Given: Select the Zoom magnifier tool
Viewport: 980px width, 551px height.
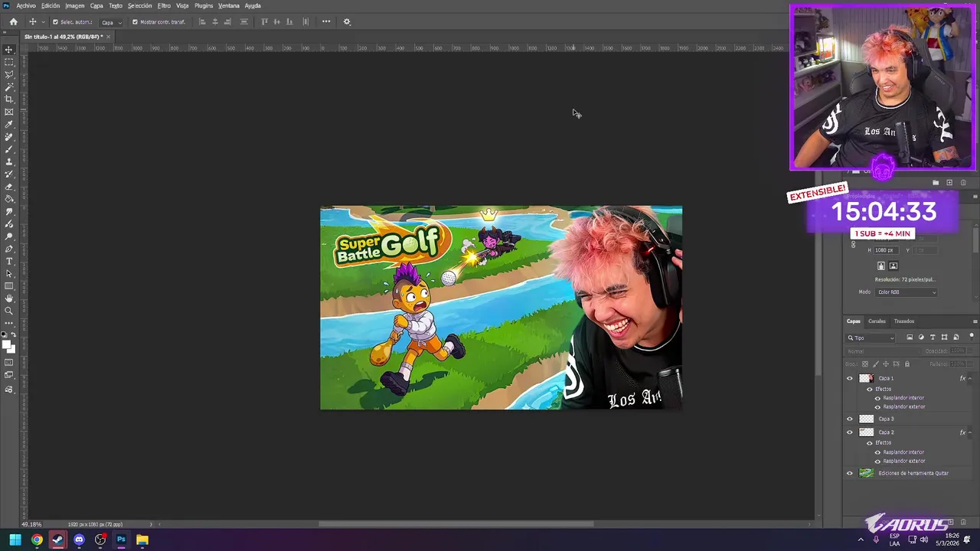Looking at the screenshot, I should [9, 311].
